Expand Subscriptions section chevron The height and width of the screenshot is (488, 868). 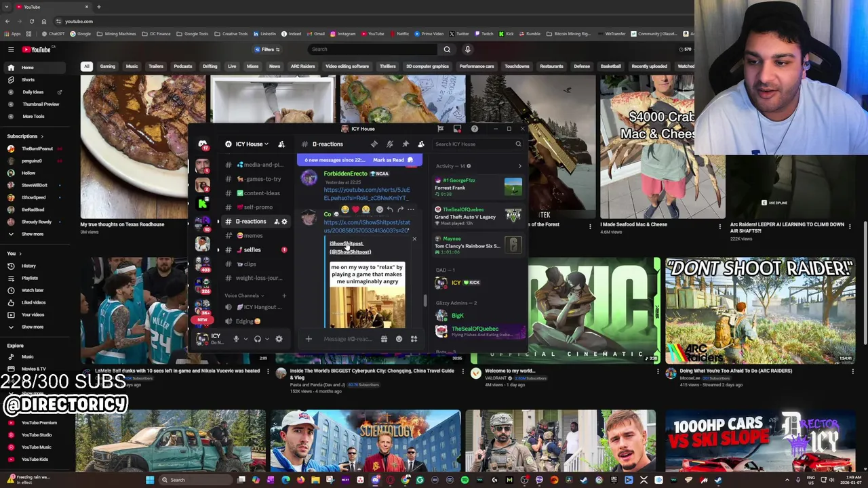pyautogui.click(x=42, y=136)
